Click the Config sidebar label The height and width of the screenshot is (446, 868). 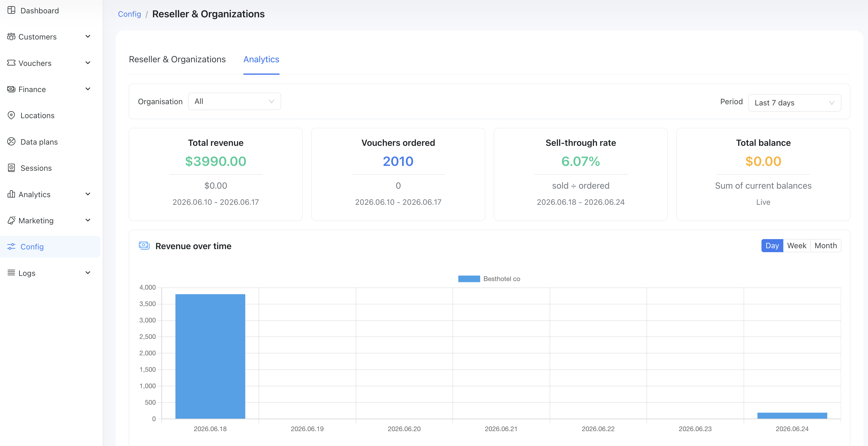[x=32, y=247]
